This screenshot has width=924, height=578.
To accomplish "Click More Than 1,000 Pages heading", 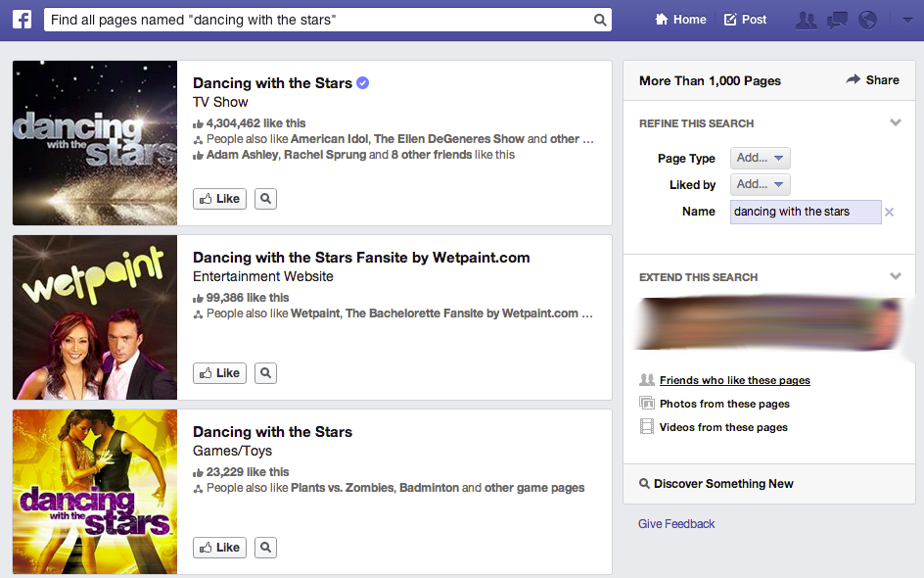I will point(710,80).
